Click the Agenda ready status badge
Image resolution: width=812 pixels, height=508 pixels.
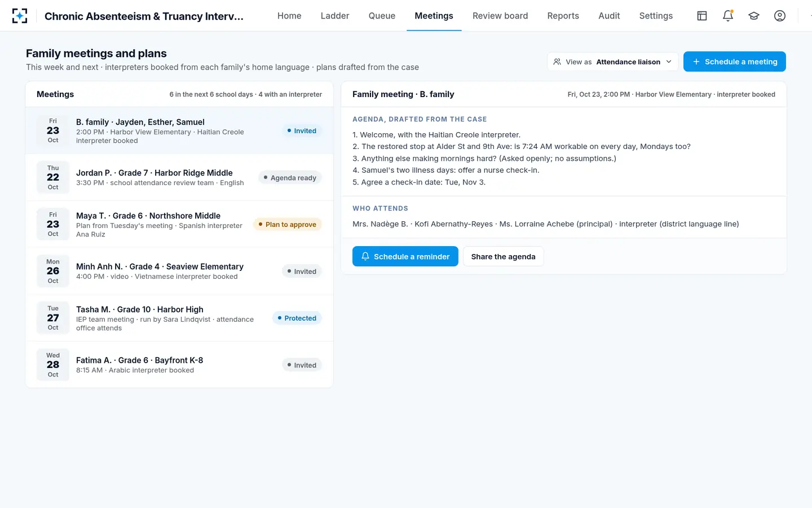pyautogui.click(x=290, y=178)
